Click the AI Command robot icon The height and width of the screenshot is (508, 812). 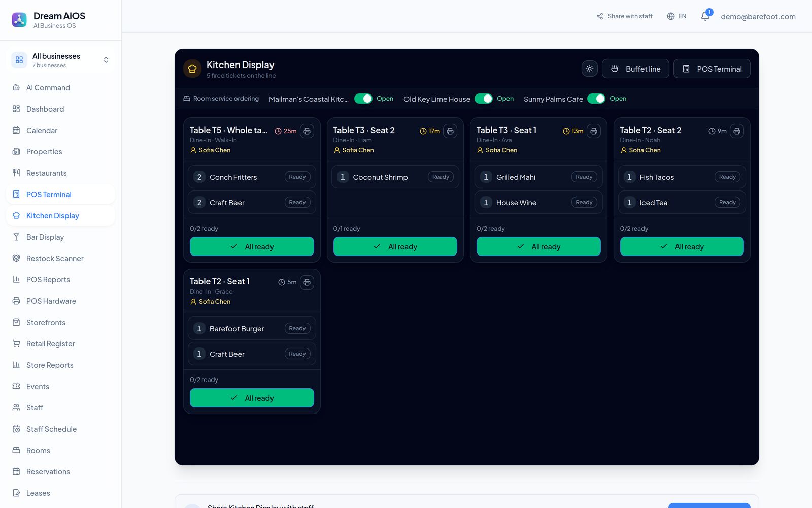[x=16, y=88]
